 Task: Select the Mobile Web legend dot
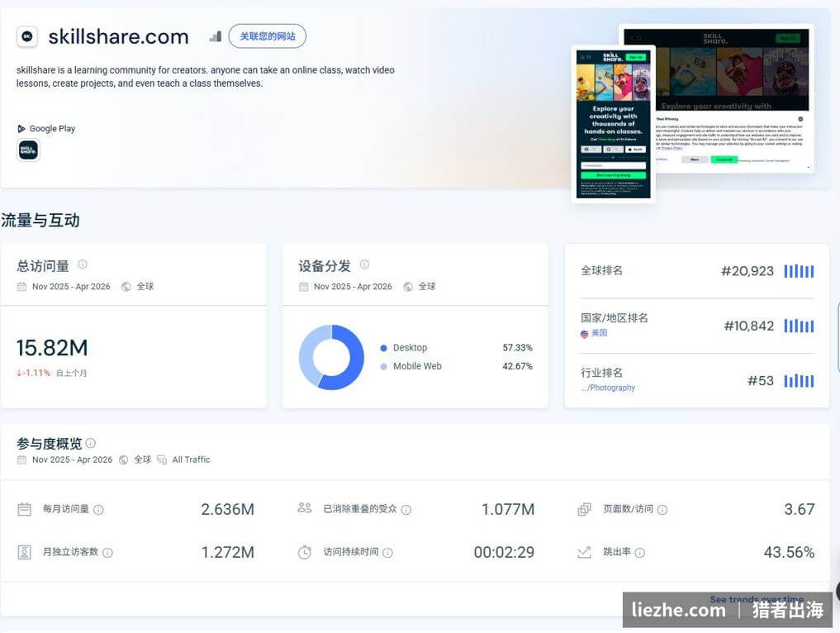pyautogui.click(x=383, y=367)
